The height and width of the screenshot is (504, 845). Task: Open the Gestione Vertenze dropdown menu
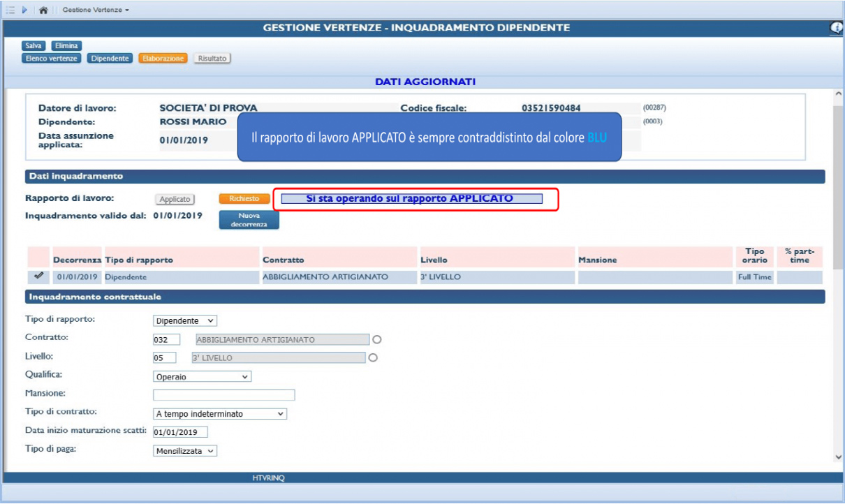tap(96, 10)
